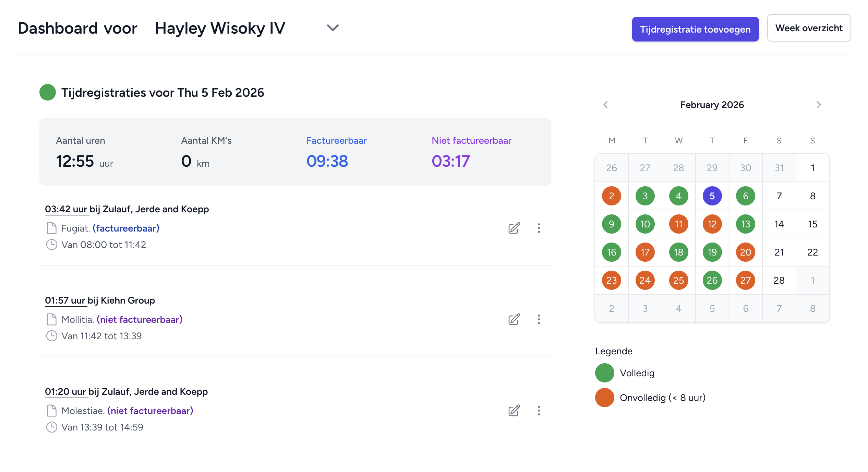Click the February 2026 month title
868x472 pixels.
pos(712,105)
